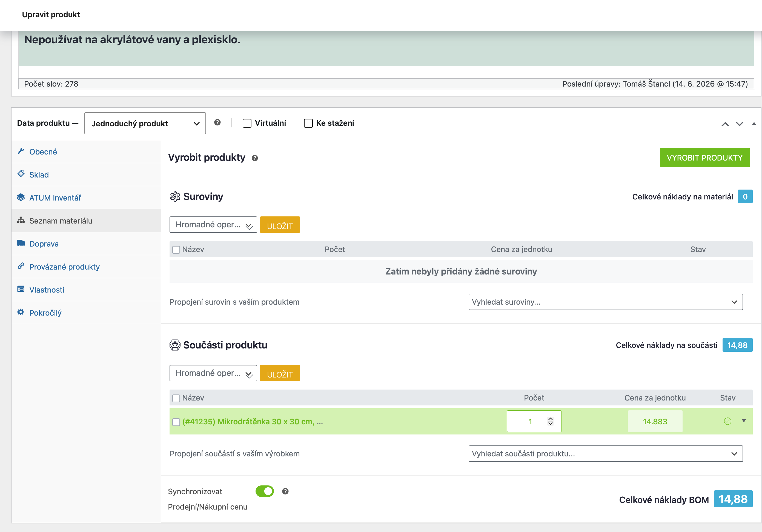Click the layers icon beside ATUM Inventář
This screenshot has width=762, height=532.
[21, 197]
